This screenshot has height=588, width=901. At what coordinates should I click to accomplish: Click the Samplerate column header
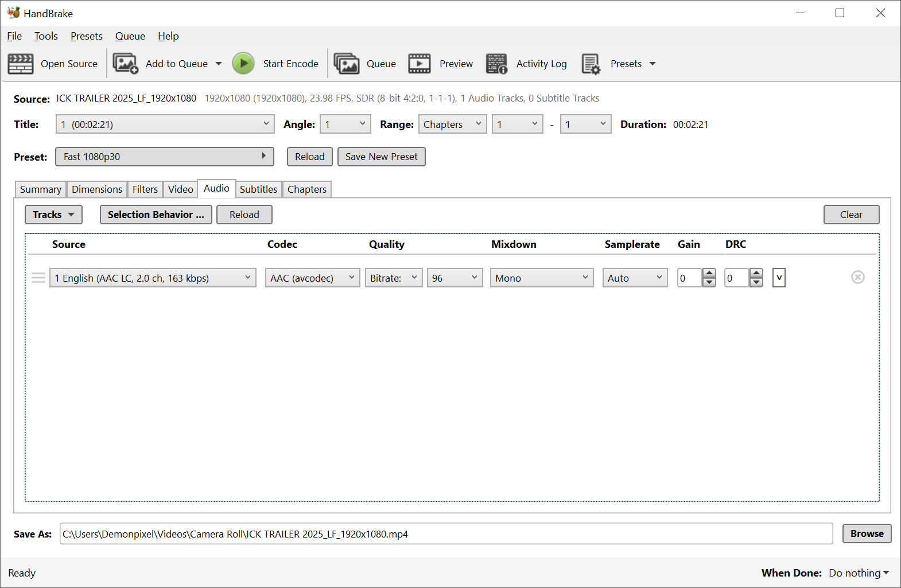pos(632,244)
